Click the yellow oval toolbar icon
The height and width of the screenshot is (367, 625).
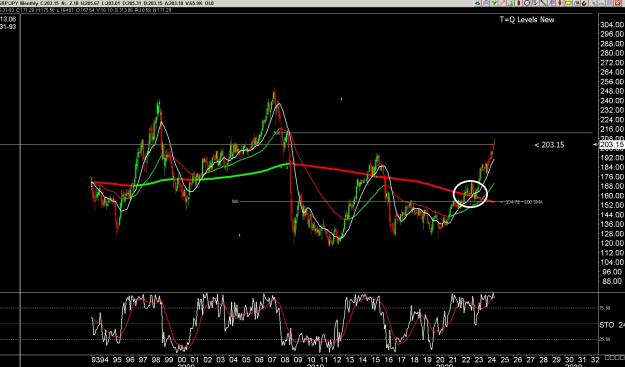[x=568, y=3]
